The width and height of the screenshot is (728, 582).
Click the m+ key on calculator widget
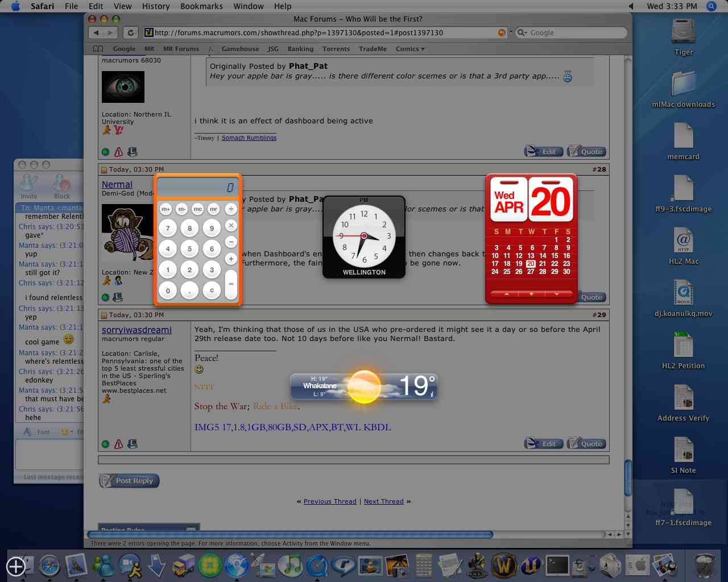[166, 209]
